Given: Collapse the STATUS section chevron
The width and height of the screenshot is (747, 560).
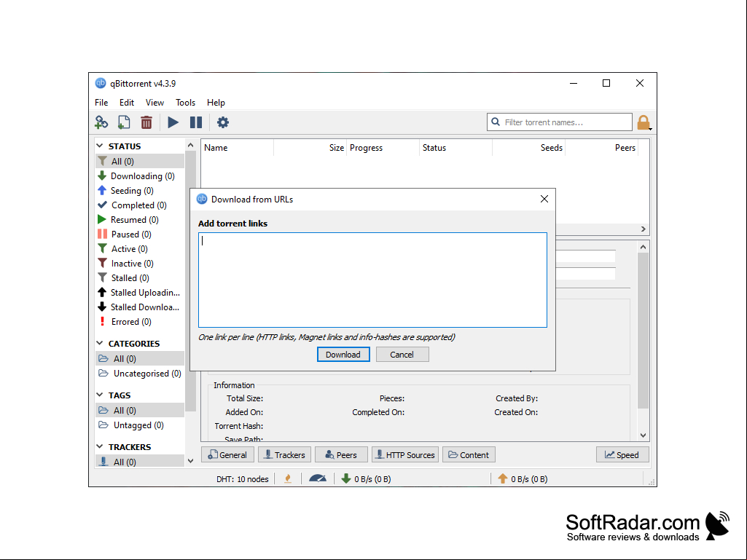Looking at the screenshot, I should pyautogui.click(x=100, y=146).
